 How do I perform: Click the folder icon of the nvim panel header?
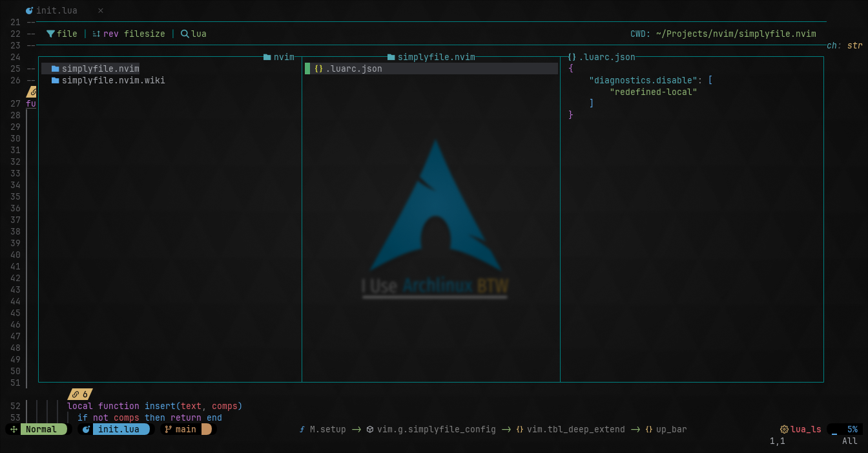click(267, 57)
